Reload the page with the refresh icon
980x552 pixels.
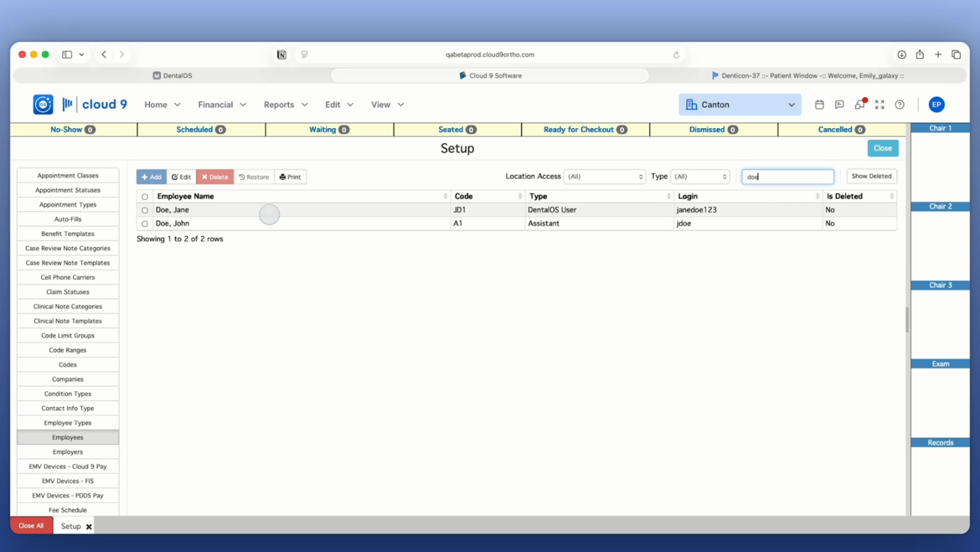tap(676, 55)
